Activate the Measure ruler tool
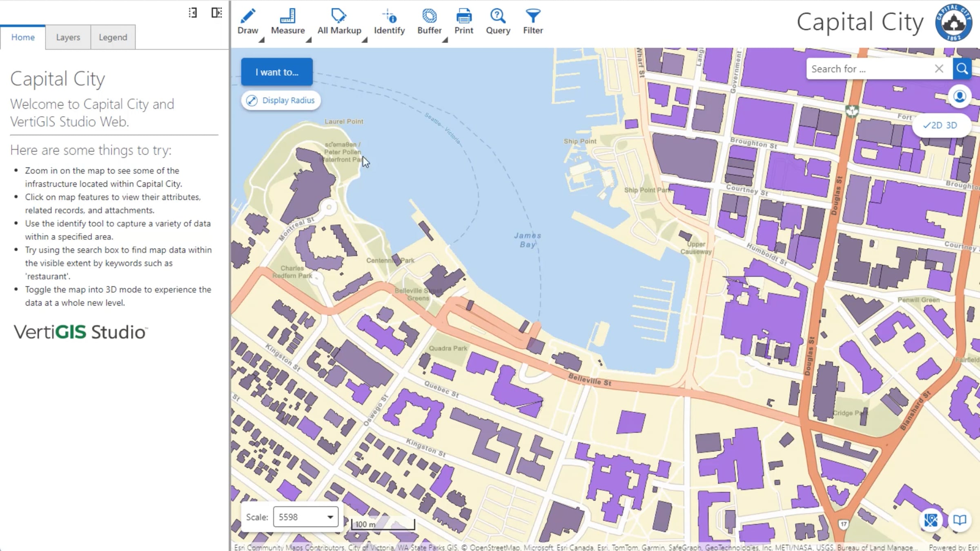This screenshot has width=980, height=551. pyautogui.click(x=288, y=22)
